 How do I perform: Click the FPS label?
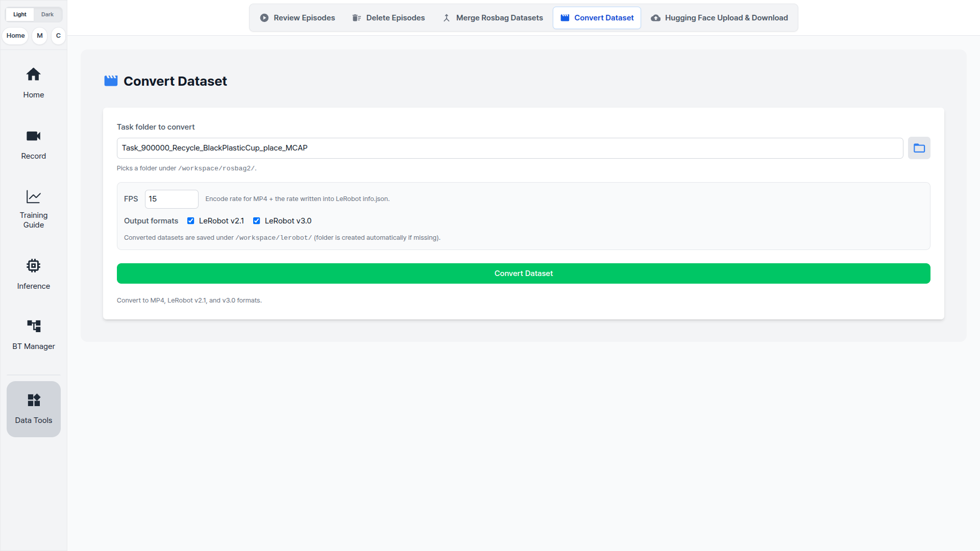131,199
